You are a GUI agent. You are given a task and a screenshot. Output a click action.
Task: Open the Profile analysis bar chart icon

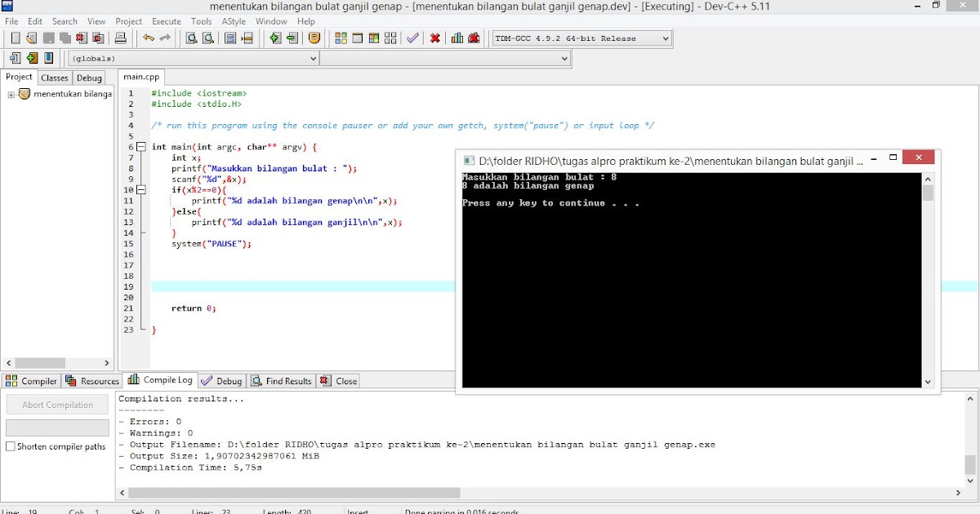point(457,38)
